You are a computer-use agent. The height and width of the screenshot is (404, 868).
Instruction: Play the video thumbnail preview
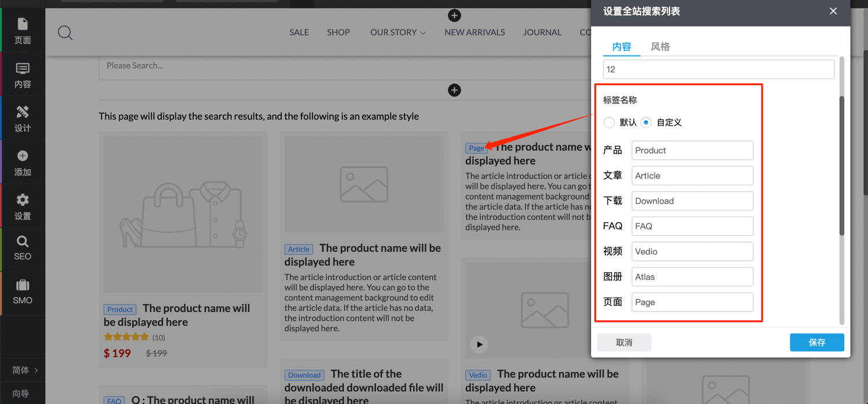tap(479, 344)
